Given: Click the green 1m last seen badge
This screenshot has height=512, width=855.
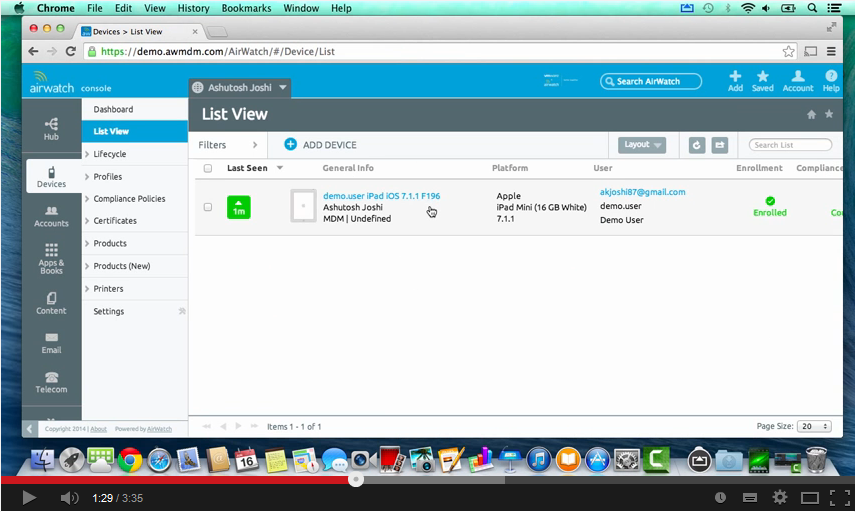Looking at the screenshot, I should (238, 207).
